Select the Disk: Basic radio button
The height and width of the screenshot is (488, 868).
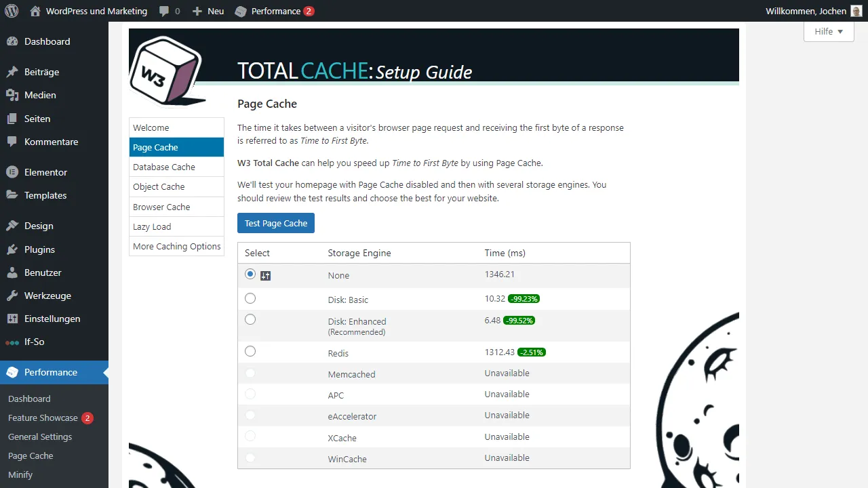(250, 298)
